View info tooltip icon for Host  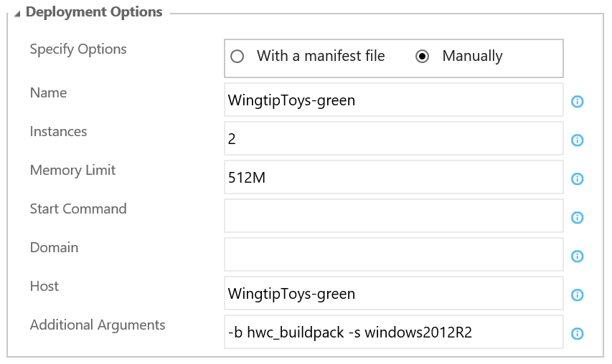(578, 295)
